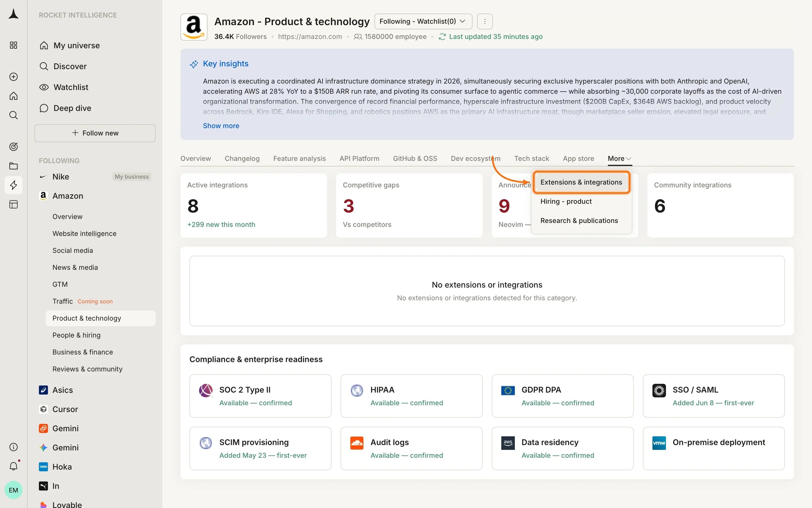Click the home icon in left rail
The height and width of the screenshot is (508, 812).
coord(14,96)
